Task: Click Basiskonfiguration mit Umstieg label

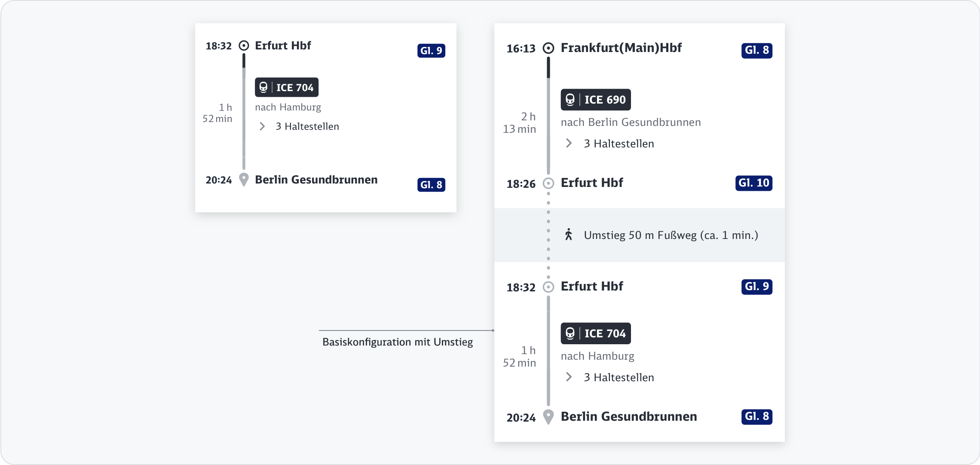Action: [397, 342]
